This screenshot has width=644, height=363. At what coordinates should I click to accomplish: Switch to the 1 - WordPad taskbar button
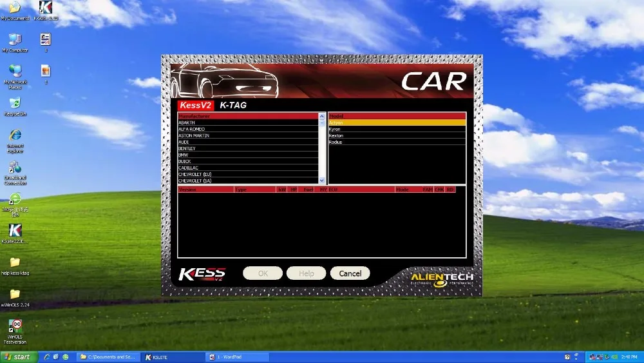[x=238, y=357]
